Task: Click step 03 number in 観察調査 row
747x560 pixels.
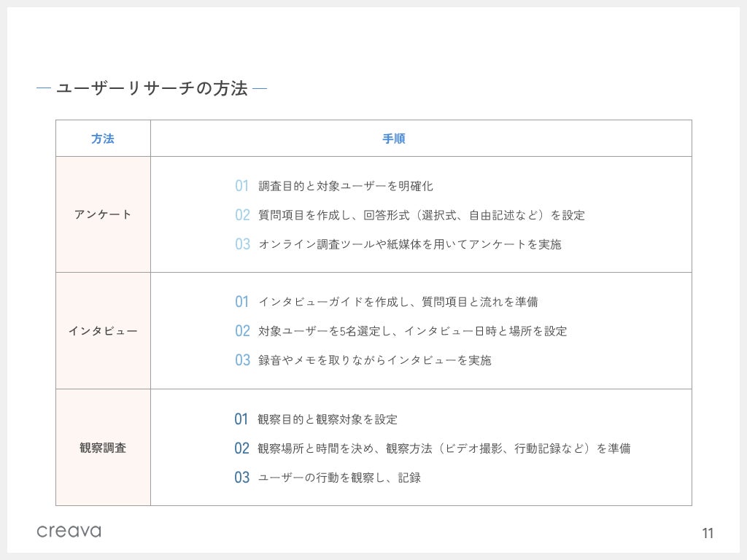Action: coord(242,478)
